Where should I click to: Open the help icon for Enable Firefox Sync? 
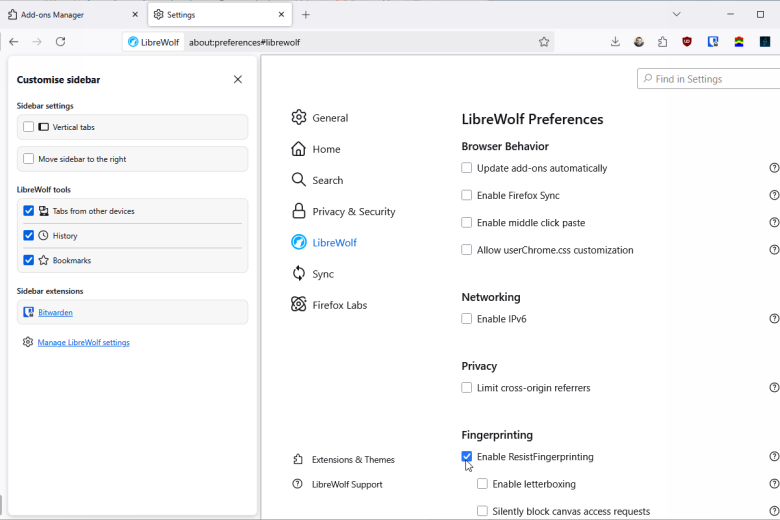(x=774, y=195)
